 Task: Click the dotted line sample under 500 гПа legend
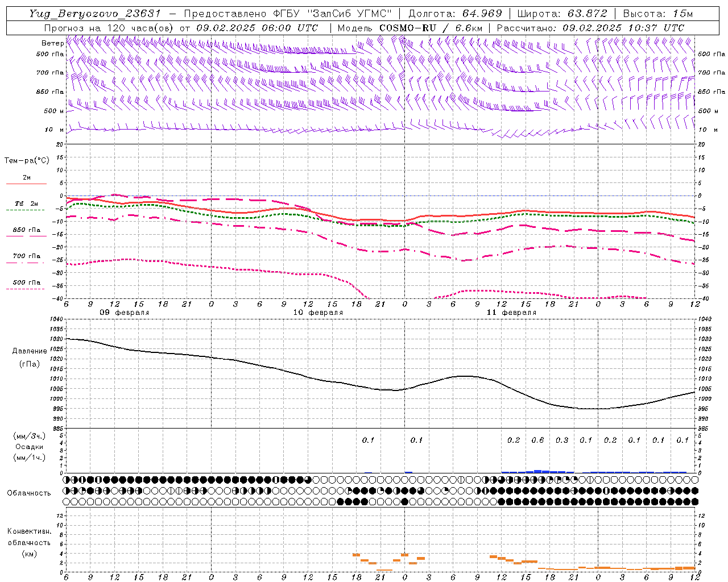coord(26,289)
